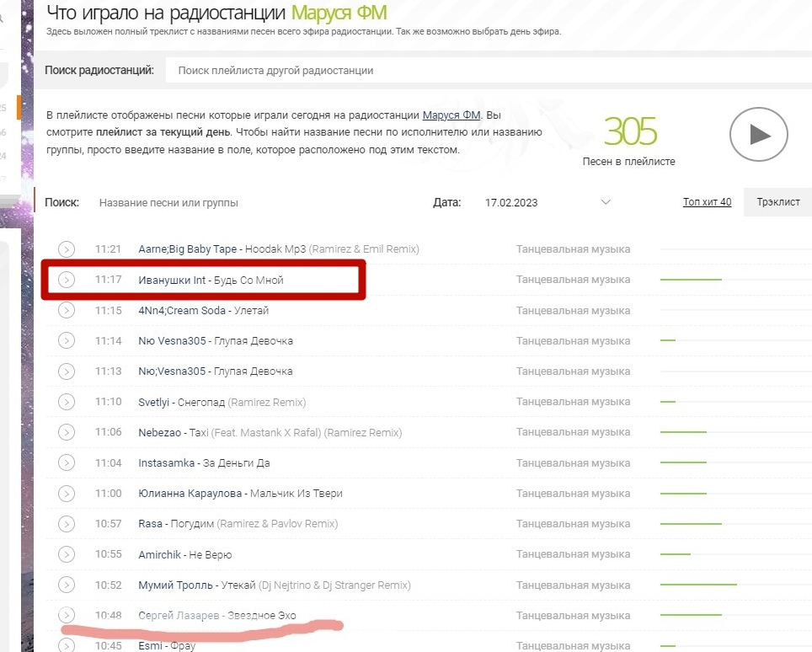Focus the song or group name search field
This screenshot has width=812, height=652.
(x=254, y=202)
